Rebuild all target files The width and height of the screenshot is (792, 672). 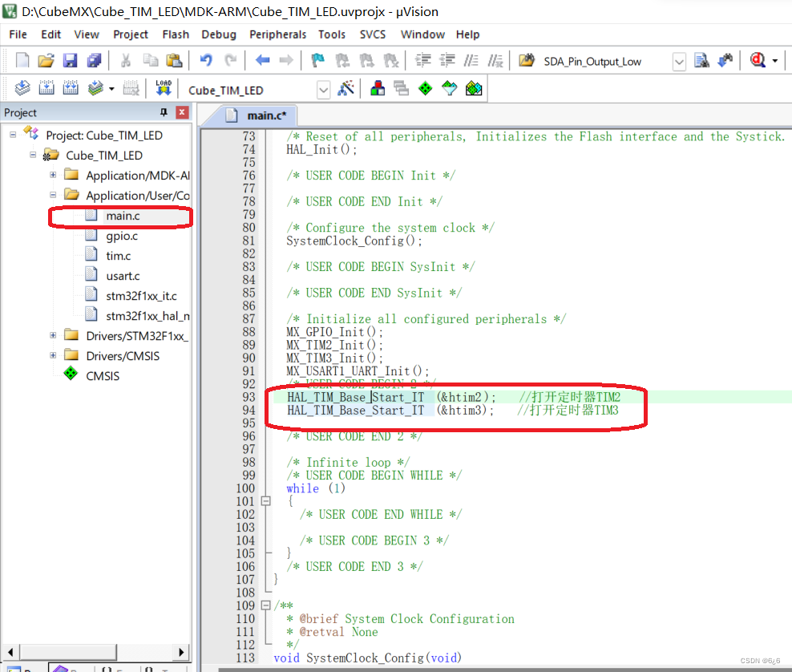(x=71, y=88)
